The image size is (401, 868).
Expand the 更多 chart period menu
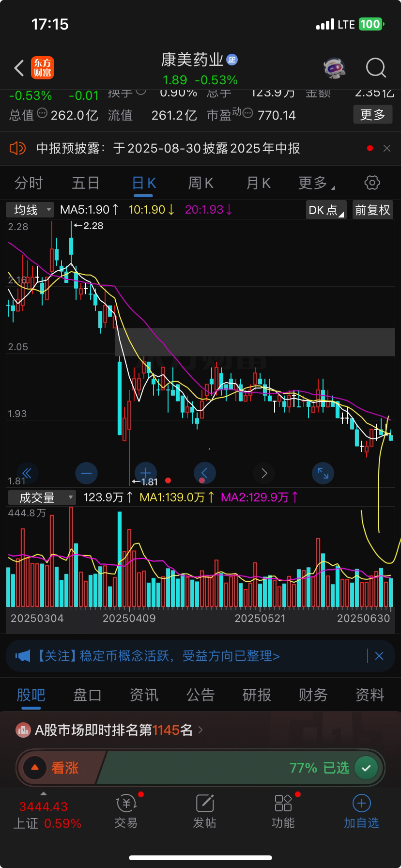click(317, 183)
